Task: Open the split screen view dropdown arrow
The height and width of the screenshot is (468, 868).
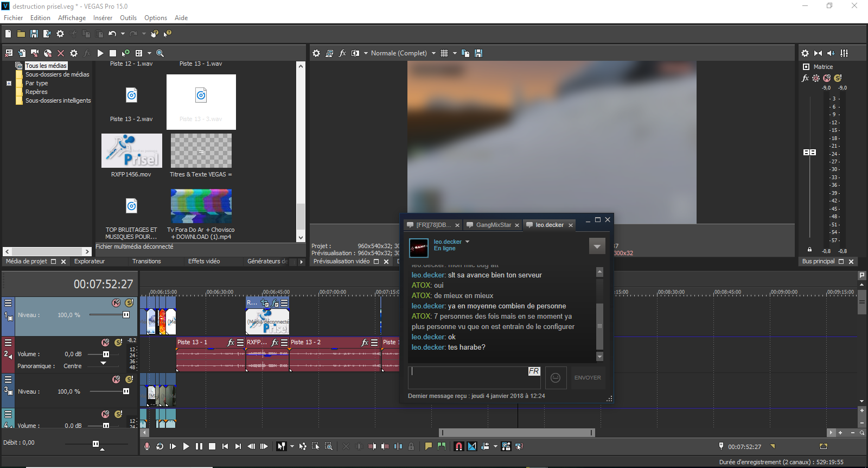Action: coord(366,53)
